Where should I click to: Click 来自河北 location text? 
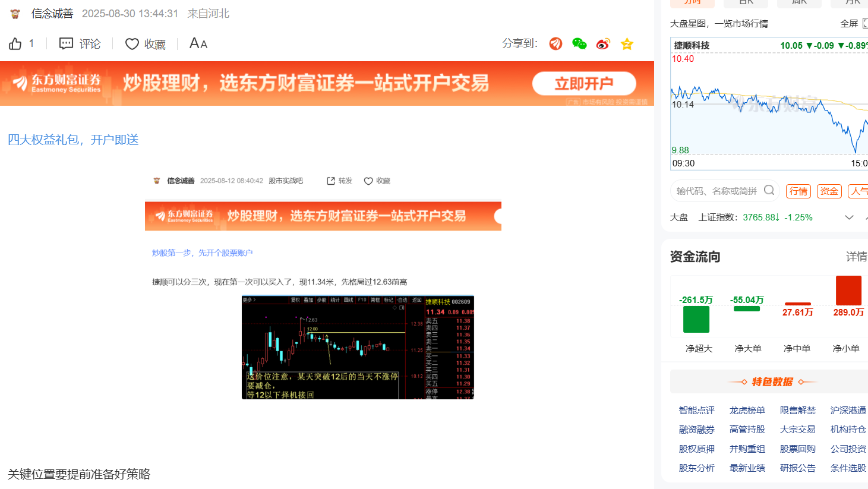(x=209, y=14)
